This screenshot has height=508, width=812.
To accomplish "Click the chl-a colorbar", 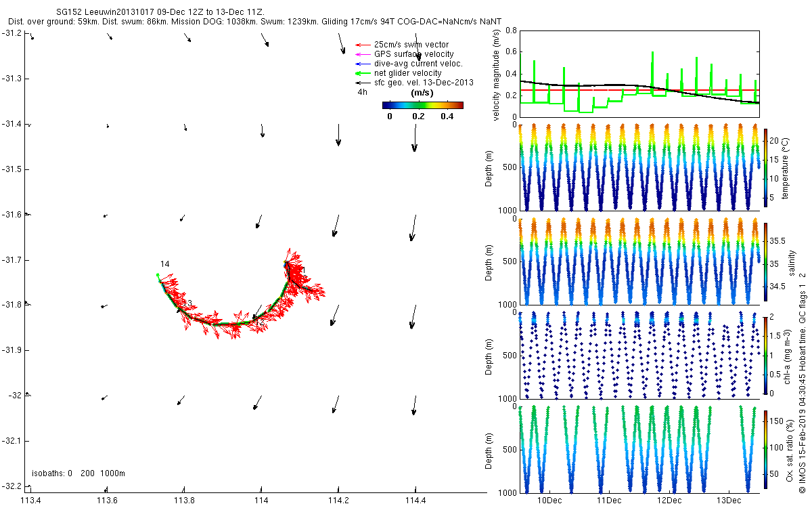I will click(x=766, y=356).
